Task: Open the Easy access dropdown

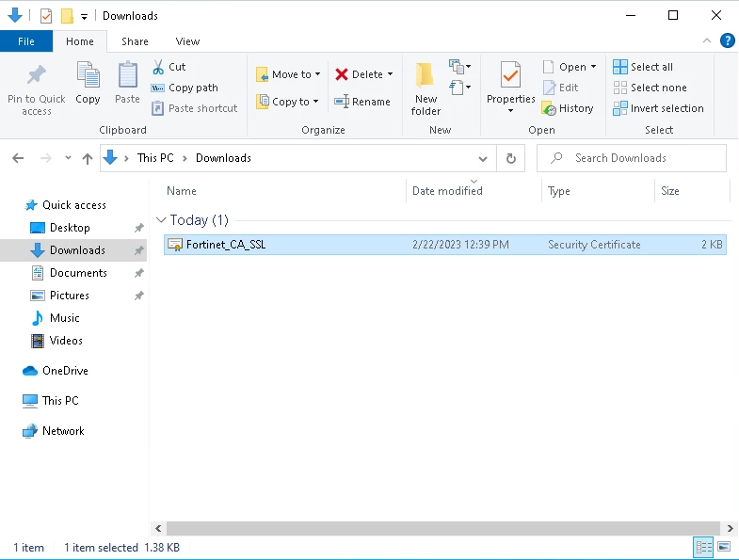Action: [460, 88]
